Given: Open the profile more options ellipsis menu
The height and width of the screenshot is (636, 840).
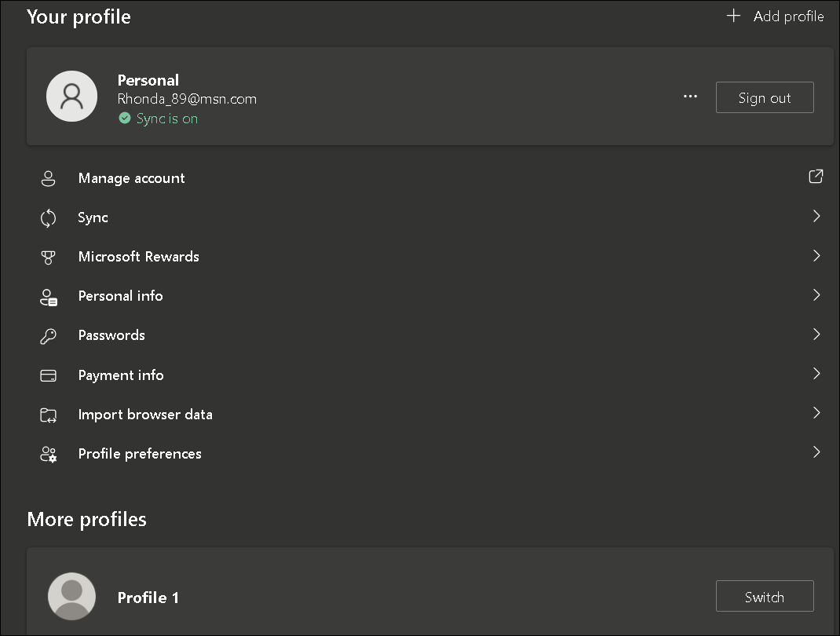Looking at the screenshot, I should (x=690, y=96).
